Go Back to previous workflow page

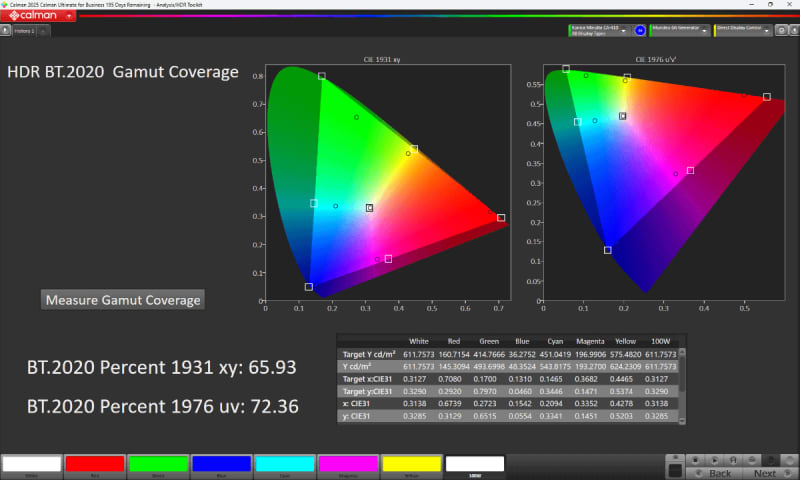click(719, 472)
